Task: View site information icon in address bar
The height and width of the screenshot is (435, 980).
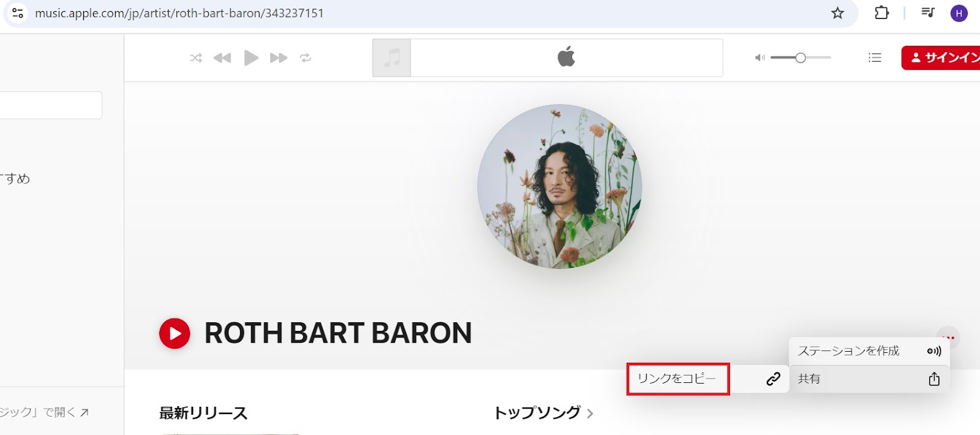Action: click(x=18, y=13)
